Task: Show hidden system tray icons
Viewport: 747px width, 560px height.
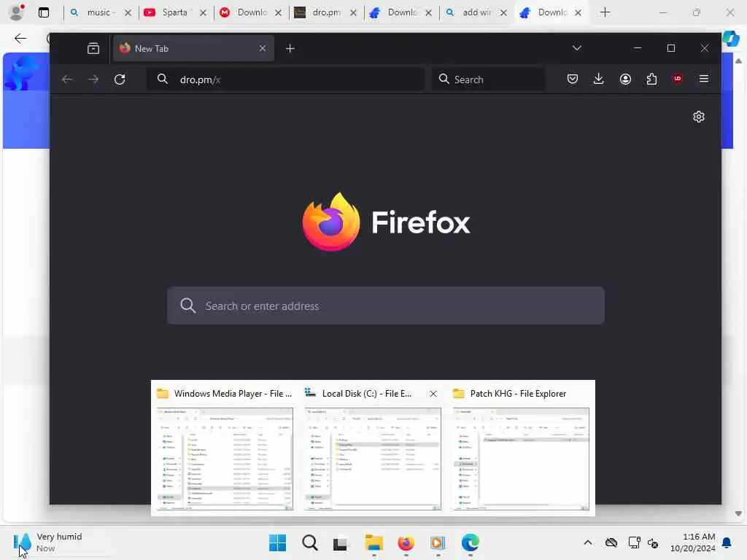Action: click(x=588, y=542)
